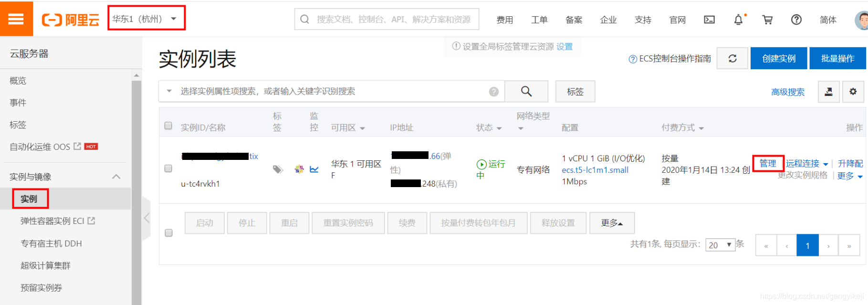Open the notifications bell
The width and height of the screenshot is (868, 305).
pos(738,20)
